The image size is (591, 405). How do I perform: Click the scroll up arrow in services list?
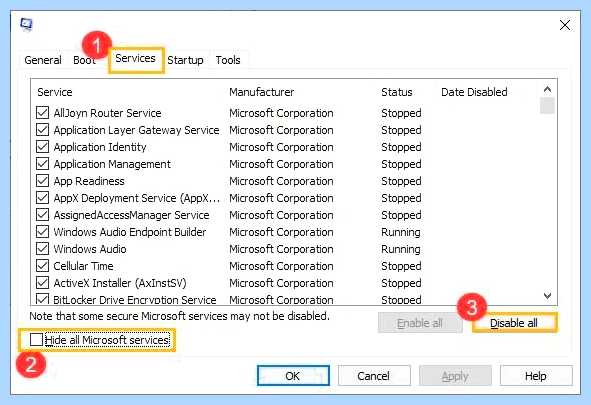(x=547, y=90)
